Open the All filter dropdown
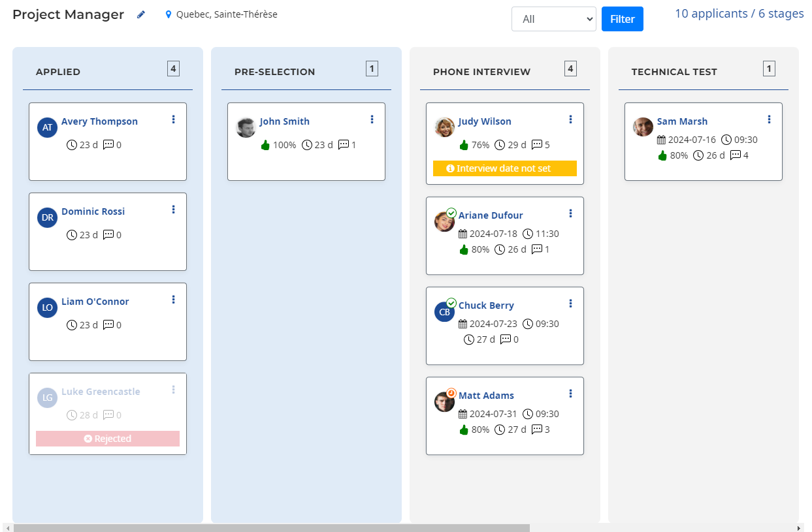Screen dimensions: 812x532 click(554, 19)
